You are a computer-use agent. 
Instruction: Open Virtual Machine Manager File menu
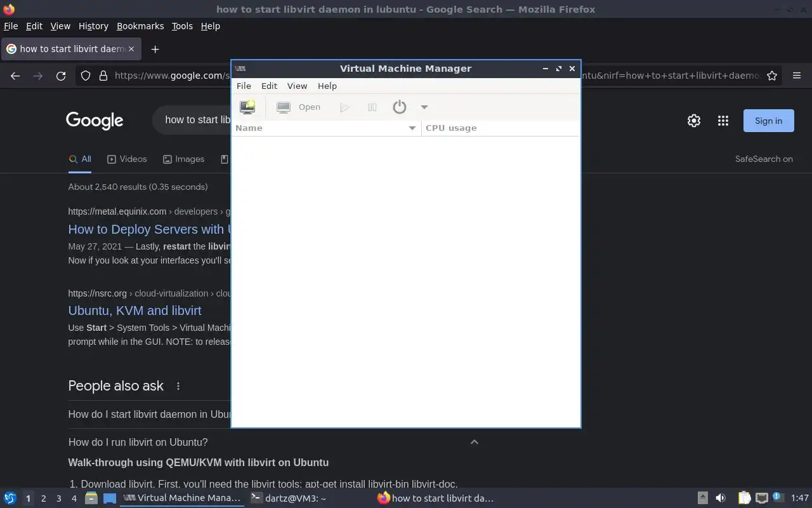pos(244,86)
